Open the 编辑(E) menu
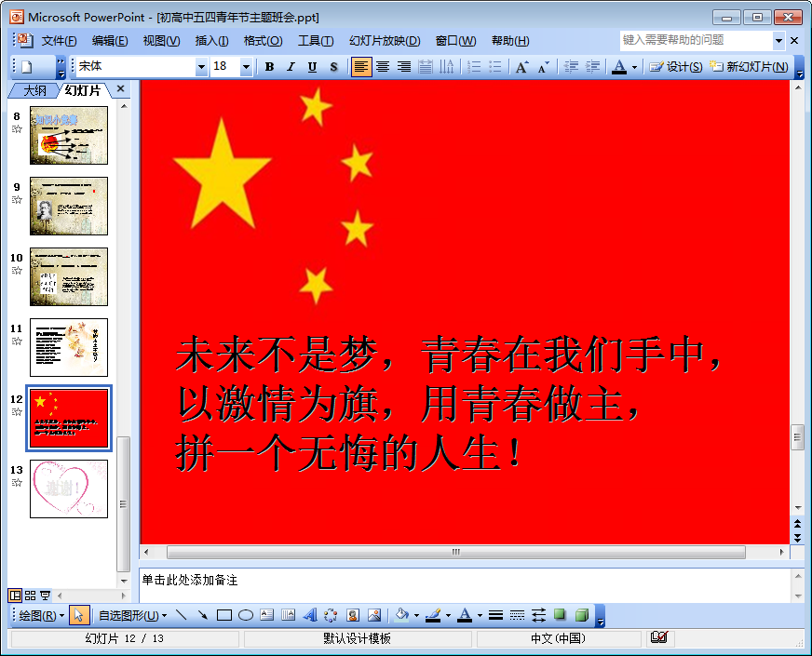Viewport: 812px width, 656px height. point(110,41)
